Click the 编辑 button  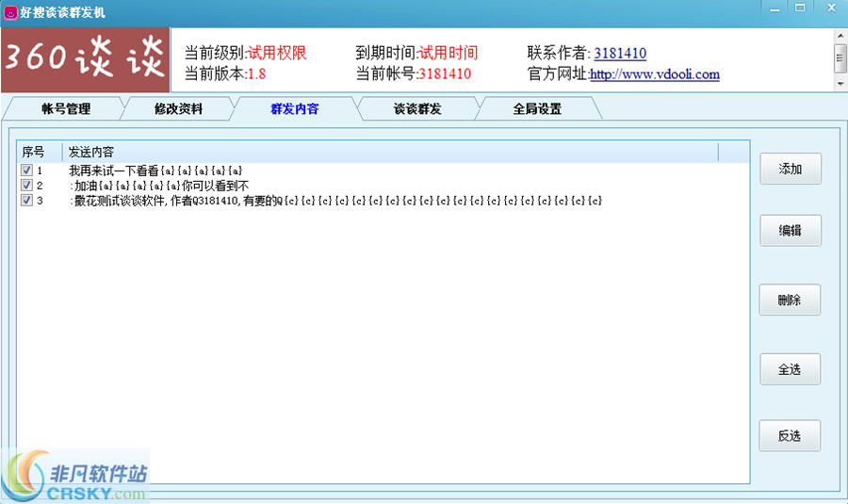point(791,231)
